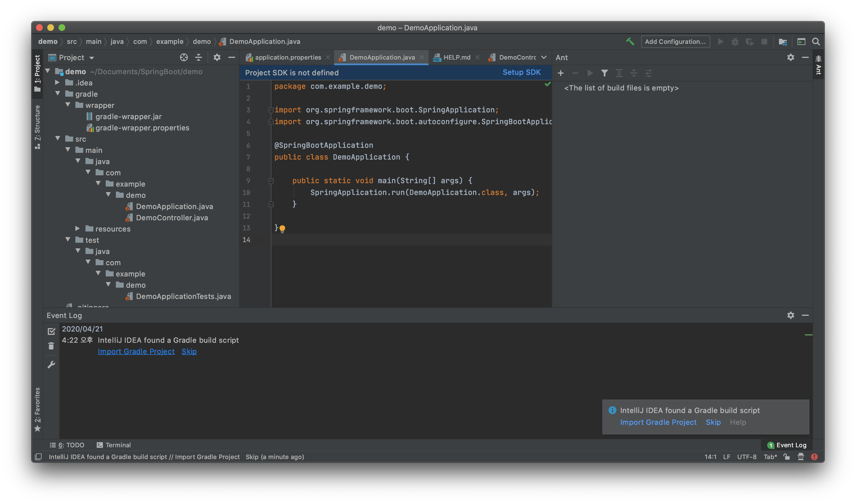Expand the .idea folder in the project tree

pos(57,83)
